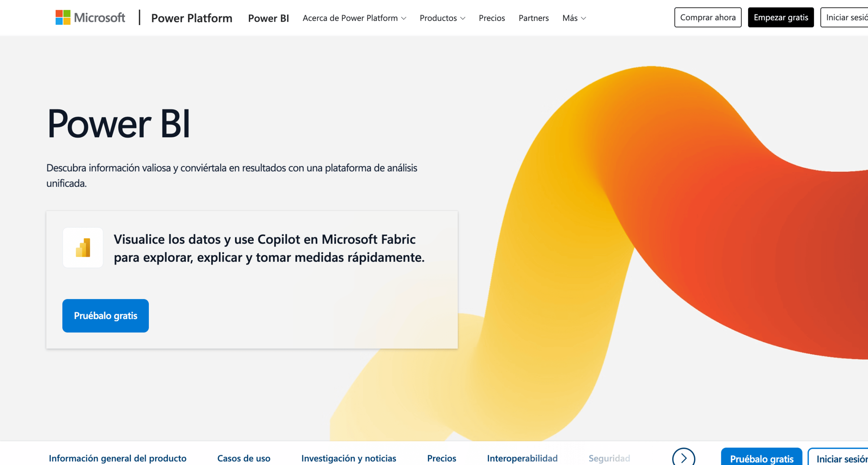
Task: Open the Más dropdown menu
Action: [x=574, y=18]
